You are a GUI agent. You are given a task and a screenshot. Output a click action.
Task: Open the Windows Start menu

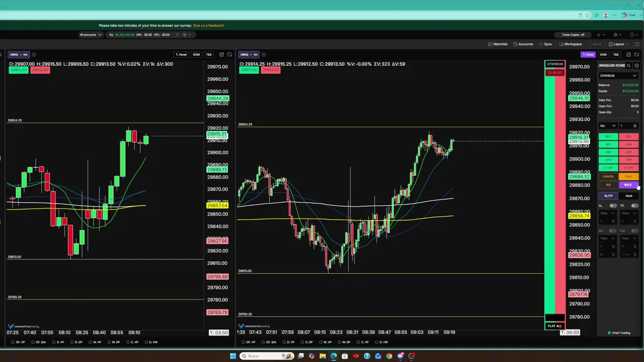pos(232,356)
